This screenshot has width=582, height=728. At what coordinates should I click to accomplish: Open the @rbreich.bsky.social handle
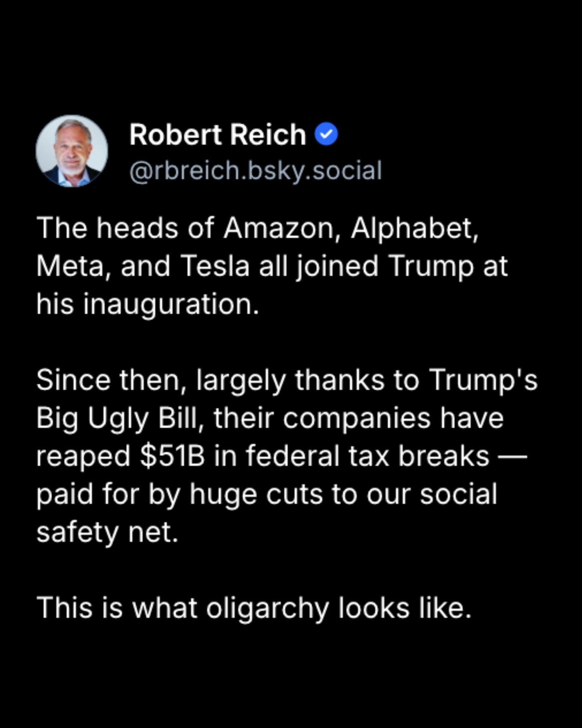point(255,171)
